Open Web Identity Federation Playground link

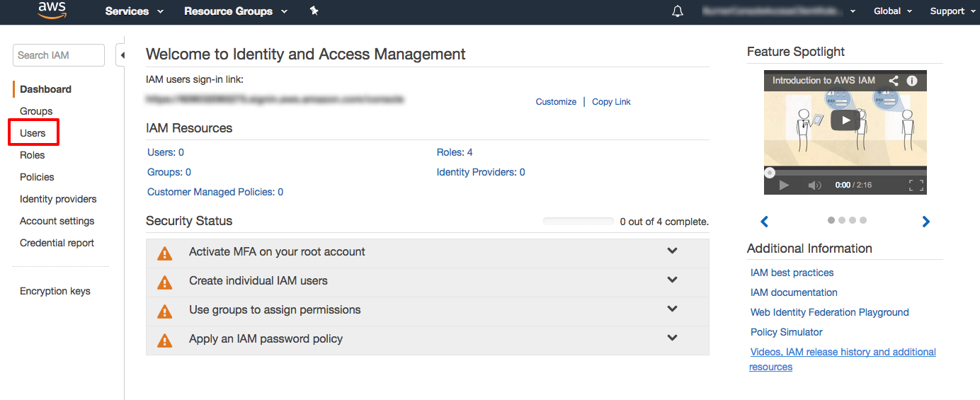[x=829, y=312]
